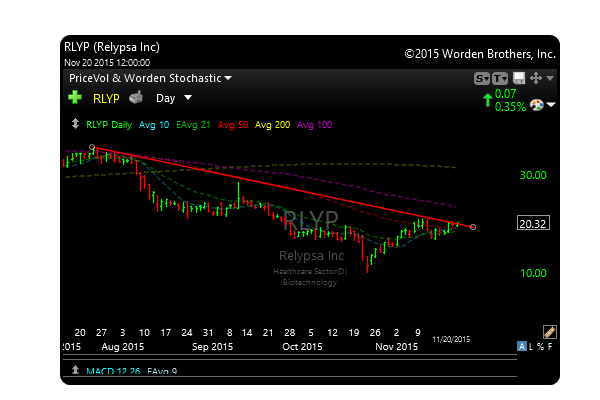The image size is (600, 400).
Task: Toggle the arithmetic scale A button
Action: pyautogui.click(x=522, y=346)
